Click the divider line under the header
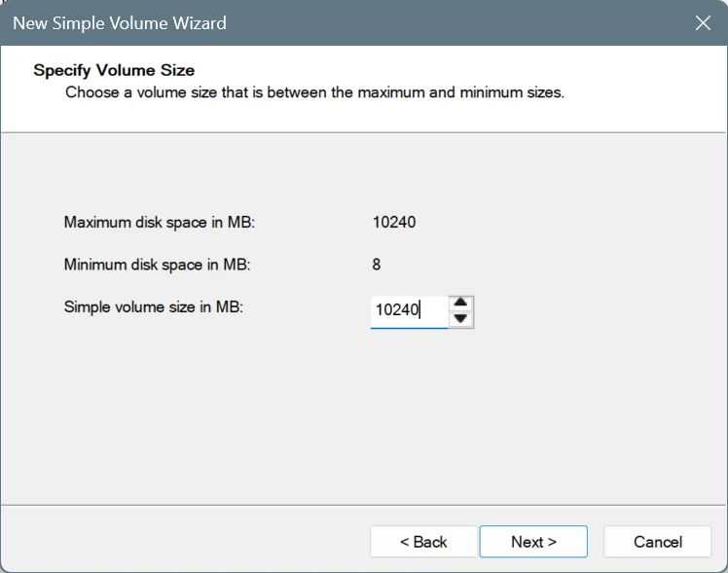 click(x=364, y=132)
